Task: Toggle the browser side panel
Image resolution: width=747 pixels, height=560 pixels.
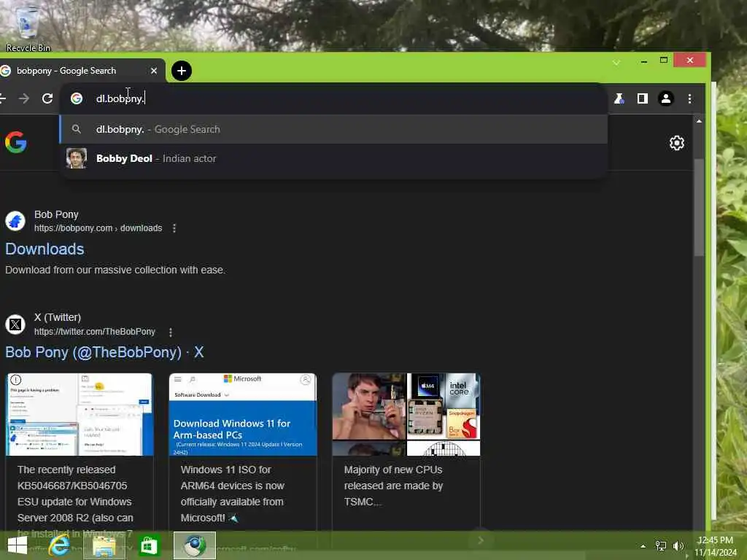Action: pos(642,98)
